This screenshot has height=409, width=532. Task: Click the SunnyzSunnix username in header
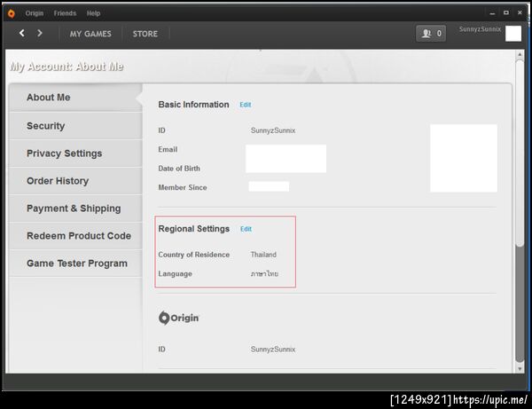480,29
